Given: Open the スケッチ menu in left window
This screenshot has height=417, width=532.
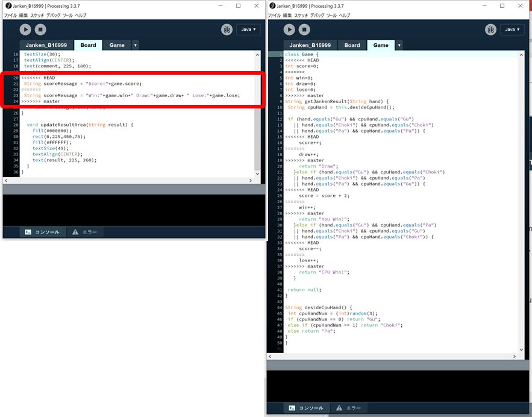Looking at the screenshot, I should click(37, 15).
